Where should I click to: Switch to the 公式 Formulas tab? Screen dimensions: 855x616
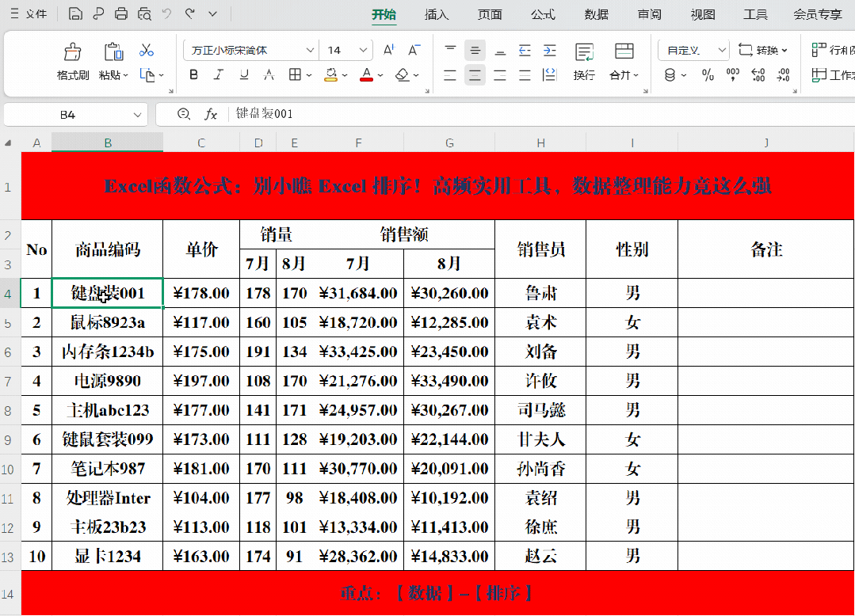click(x=543, y=14)
